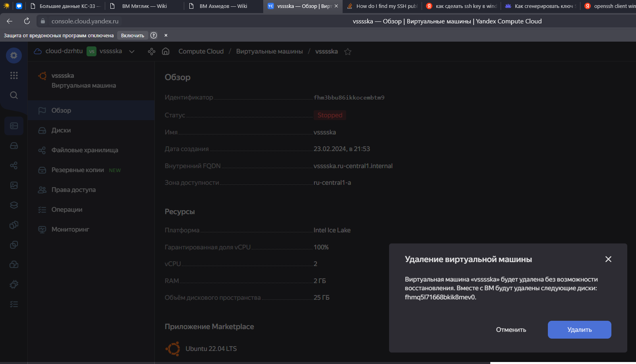This screenshot has height=364, width=636.
Task: Open Права доступа menu item
Action: (x=91, y=190)
